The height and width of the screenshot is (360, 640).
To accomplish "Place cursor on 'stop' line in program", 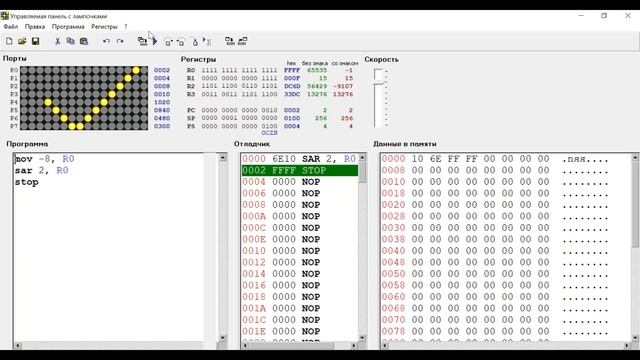I will (27, 182).
